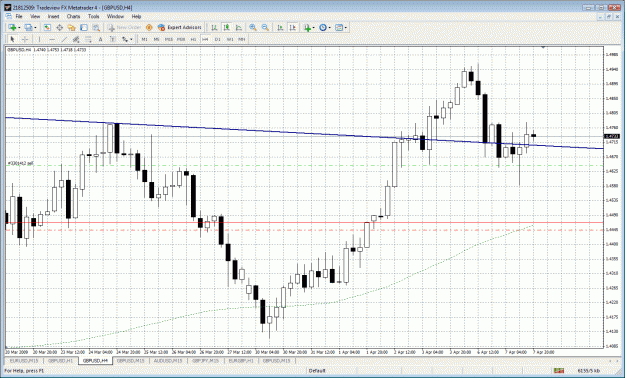Switch to the EURUSD,M15 chart tab
This screenshot has height=378, width=625.
(24, 360)
